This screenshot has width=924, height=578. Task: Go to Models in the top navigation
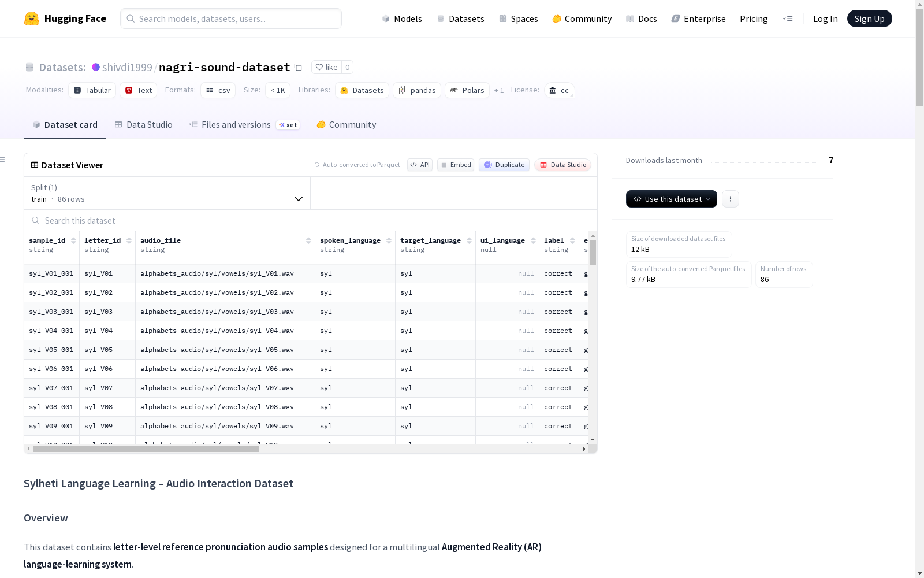[x=402, y=18]
